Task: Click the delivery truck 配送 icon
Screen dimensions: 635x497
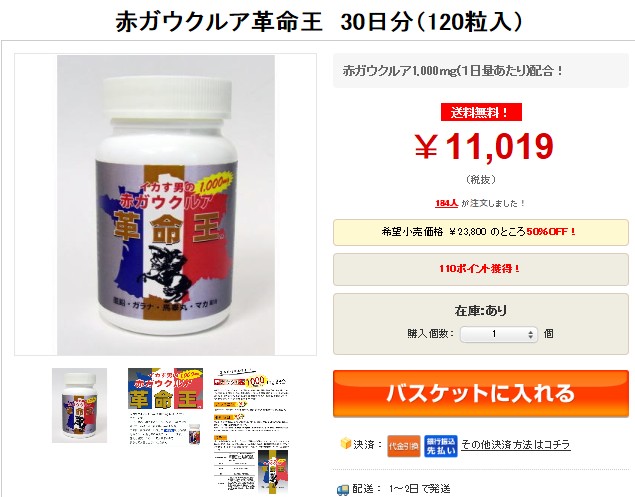Action: tap(343, 490)
